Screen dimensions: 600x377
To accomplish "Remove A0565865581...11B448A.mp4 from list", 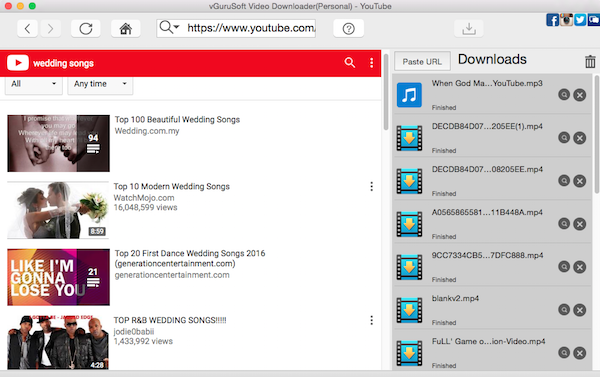I will click(580, 224).
